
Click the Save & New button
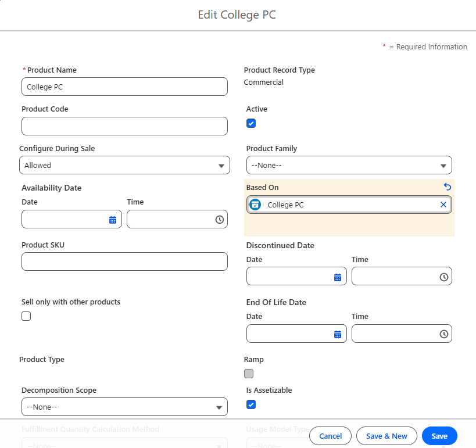386,436
